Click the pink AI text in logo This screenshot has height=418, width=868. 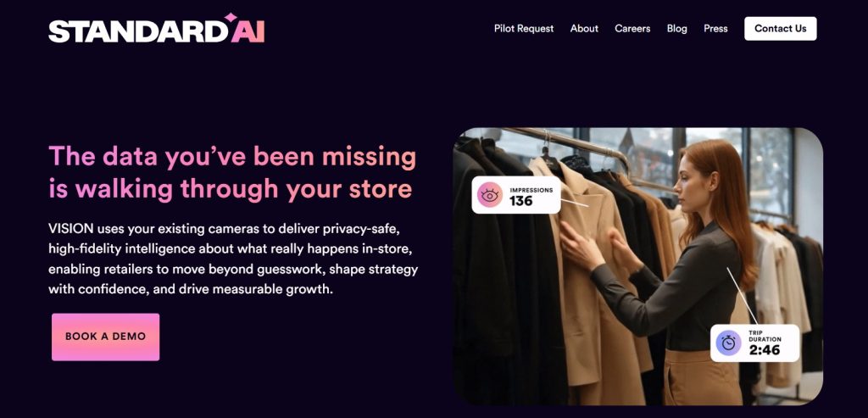point(248,33)
